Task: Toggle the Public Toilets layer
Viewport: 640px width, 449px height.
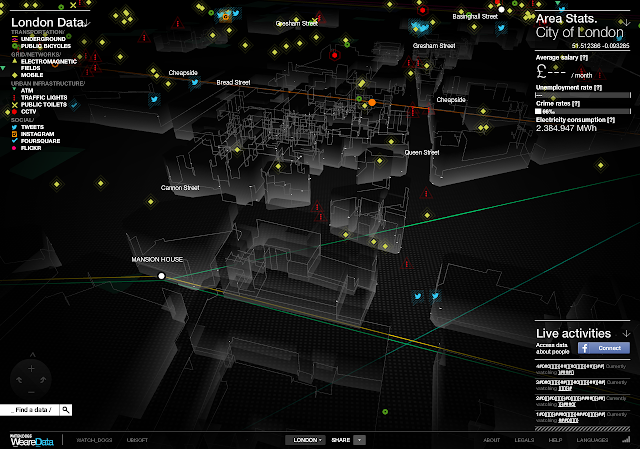Action: (x=39, y=104)
